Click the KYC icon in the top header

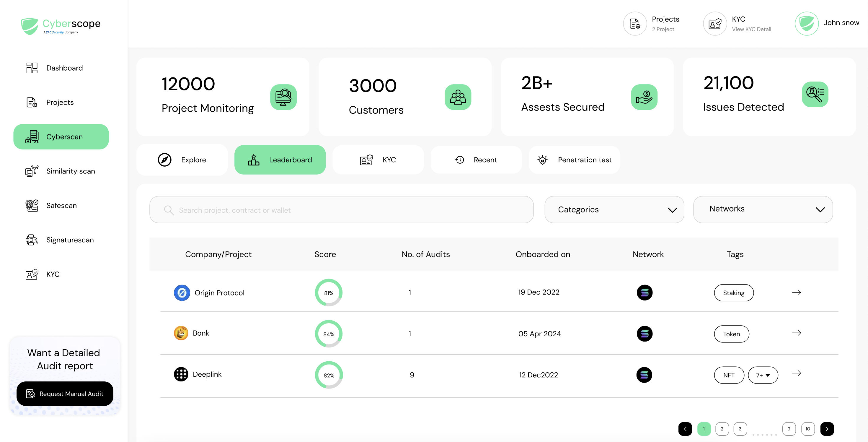[714, 24]
